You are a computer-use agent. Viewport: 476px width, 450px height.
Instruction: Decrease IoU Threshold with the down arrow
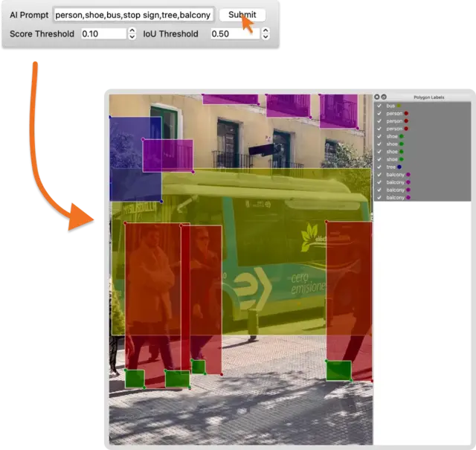click(x=266, y=36)
